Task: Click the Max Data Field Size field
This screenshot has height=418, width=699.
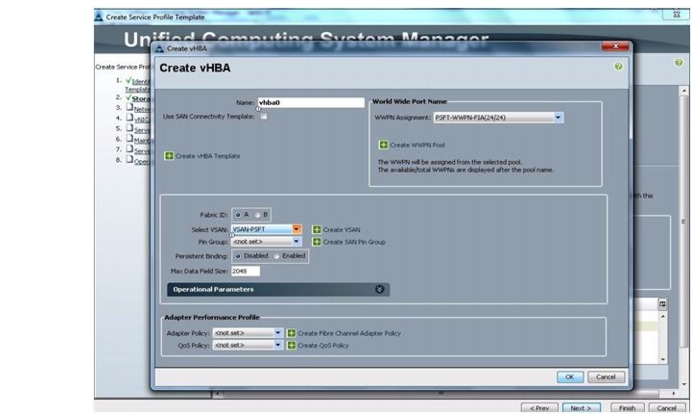Action: [x=245, y=271]
